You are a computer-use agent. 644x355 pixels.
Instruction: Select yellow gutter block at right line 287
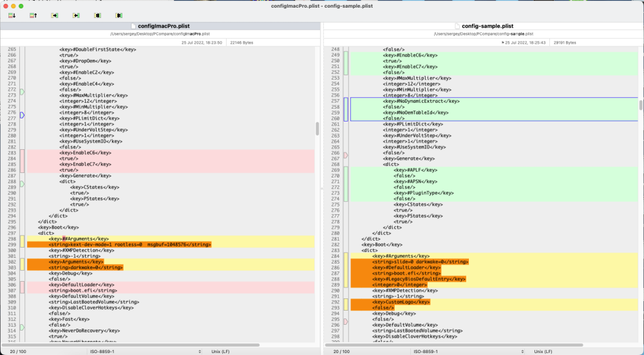point(346,270)
